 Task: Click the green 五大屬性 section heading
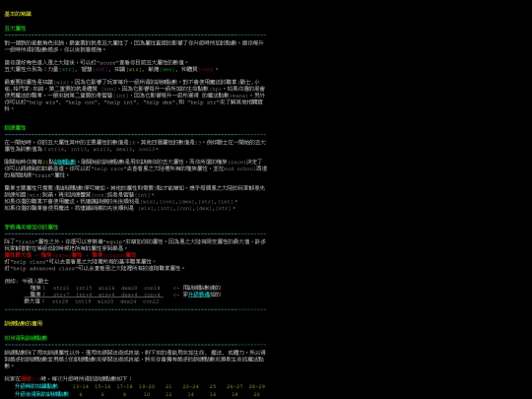15,29
